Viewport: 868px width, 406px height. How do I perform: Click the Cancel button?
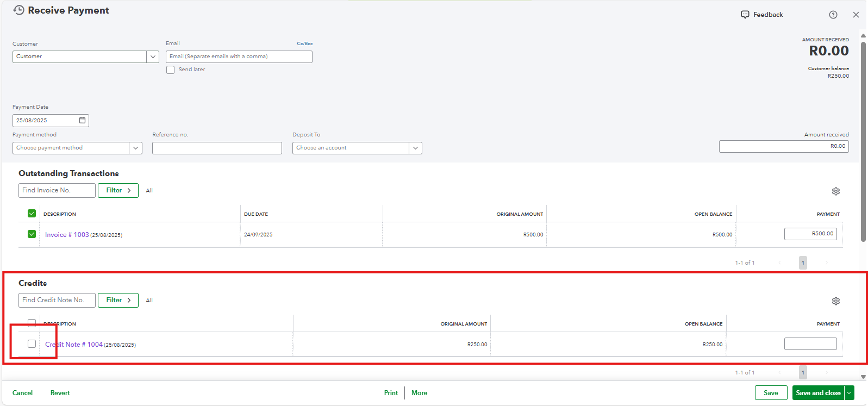[23, 393]
